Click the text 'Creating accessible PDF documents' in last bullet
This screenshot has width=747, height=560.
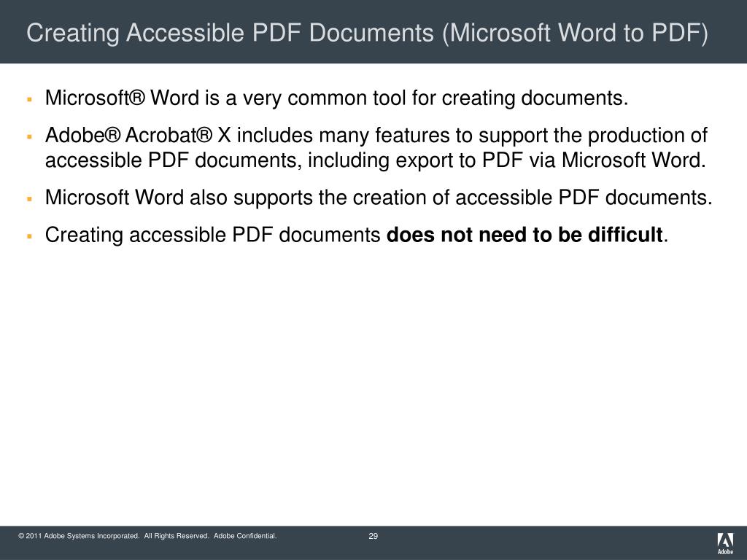pyautogui.click(x=212, y=236)
